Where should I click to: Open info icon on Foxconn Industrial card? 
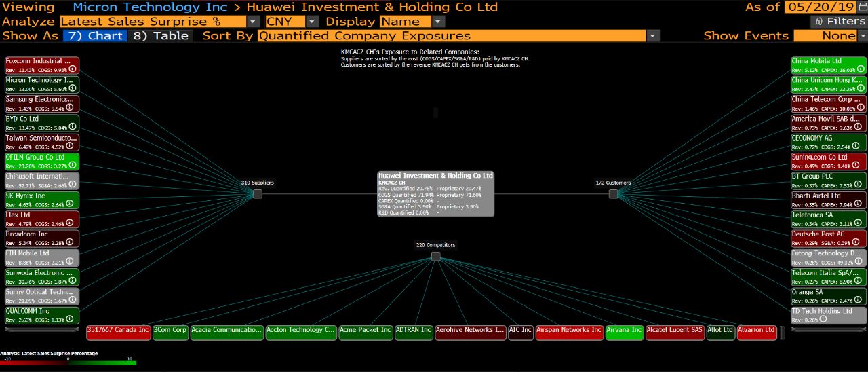tap(73, 69)
